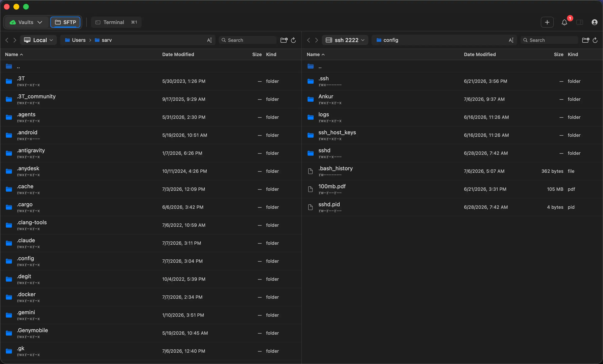Select the .clang-tools folder

point(151,225)
